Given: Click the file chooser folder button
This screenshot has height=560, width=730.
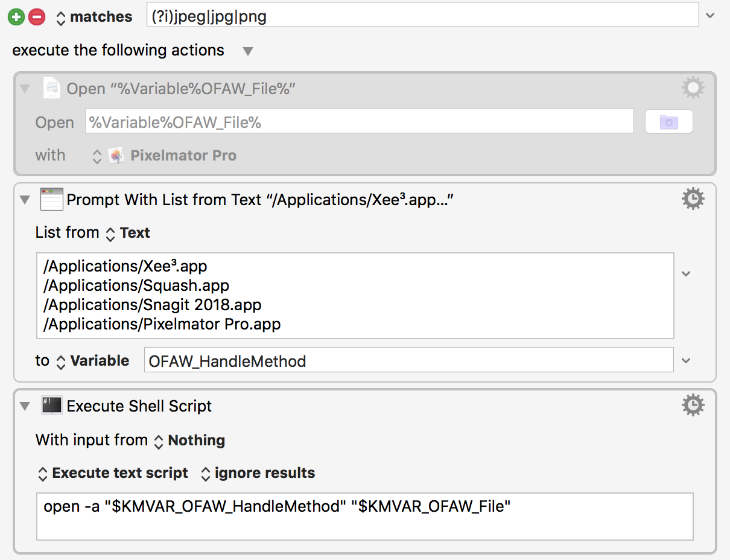Looking at the screenshot, I should point(668,122).
